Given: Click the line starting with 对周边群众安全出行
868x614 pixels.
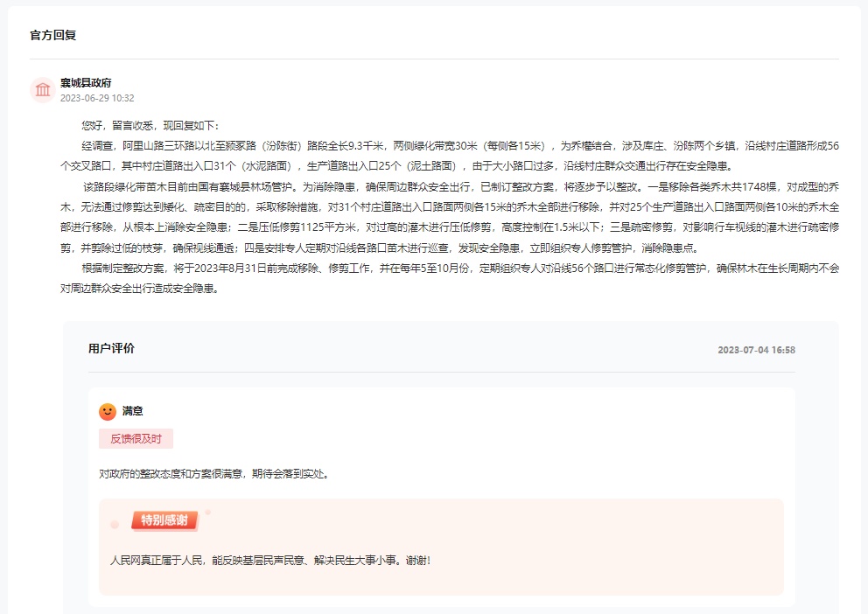Looking at the screenshot, I should click(x=139, y=288).
